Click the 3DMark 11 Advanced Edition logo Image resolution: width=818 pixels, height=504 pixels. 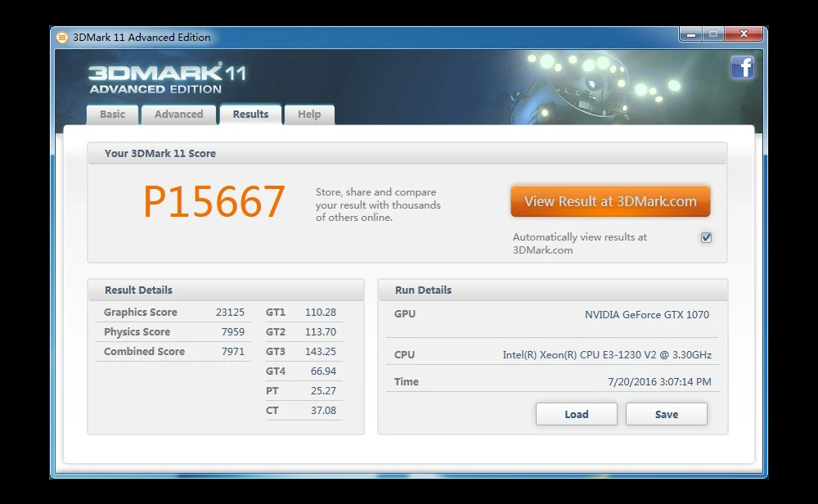pos(167,79)
